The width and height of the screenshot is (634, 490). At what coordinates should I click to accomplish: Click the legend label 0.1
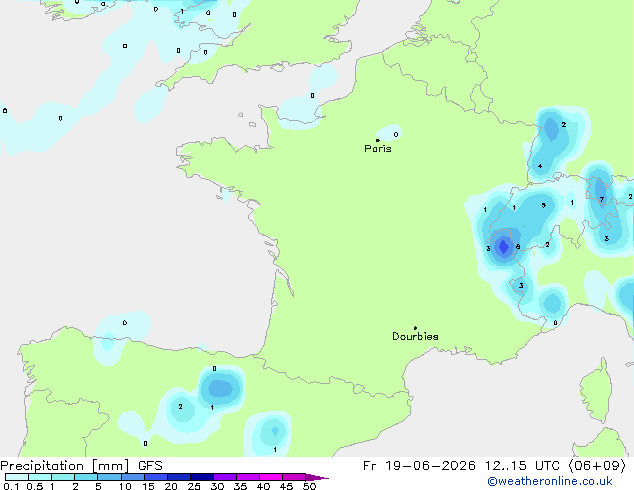(11, 486)
